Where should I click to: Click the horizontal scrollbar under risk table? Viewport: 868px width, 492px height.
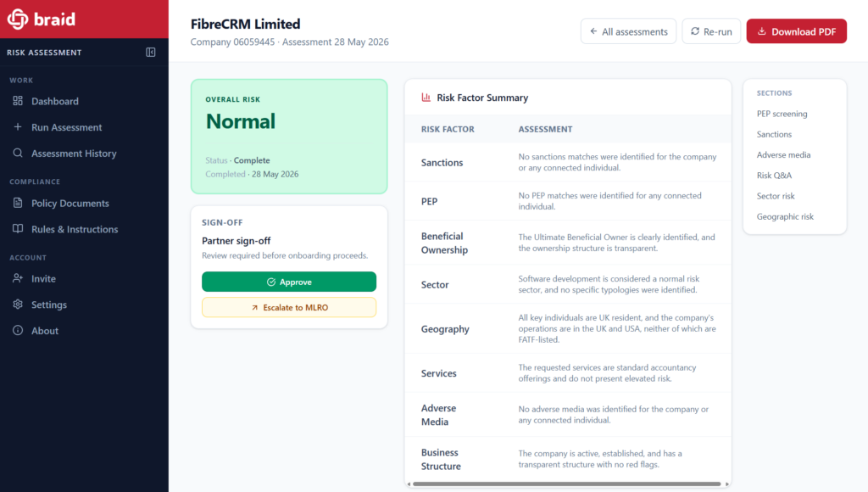(567, 484)
